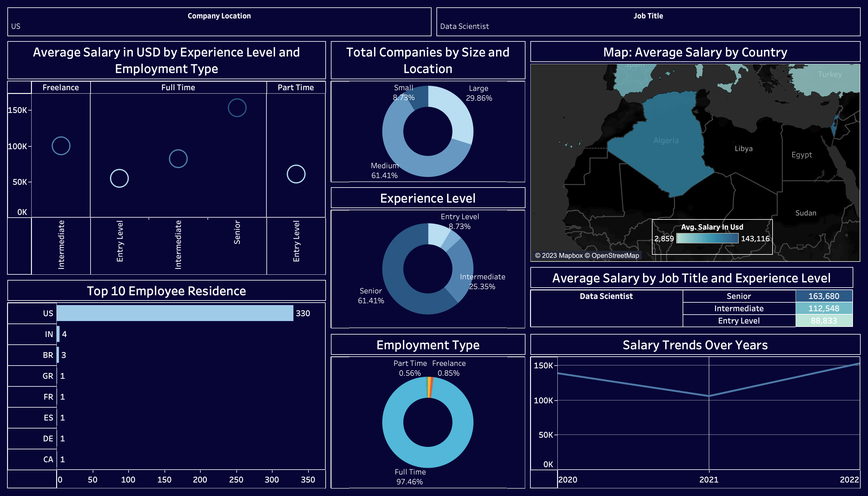Select the Part Time Entry Level circle

pyautogui.click(x=296, y=174)
